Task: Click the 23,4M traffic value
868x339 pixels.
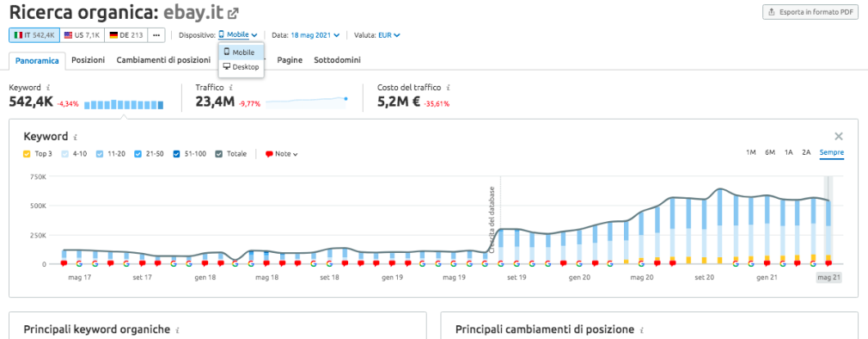Action: 216,102
